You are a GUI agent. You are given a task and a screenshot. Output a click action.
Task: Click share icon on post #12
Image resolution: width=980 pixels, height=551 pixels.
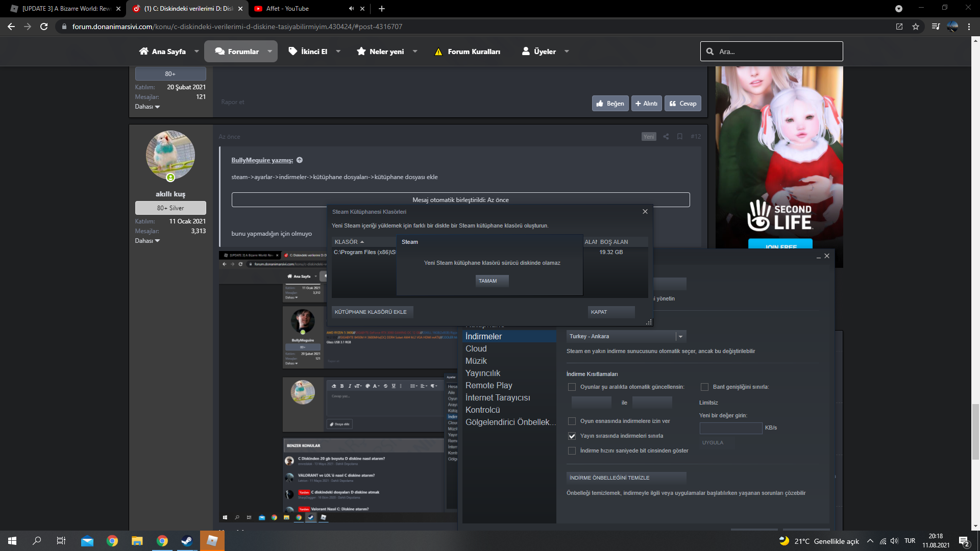pos(666,137)
